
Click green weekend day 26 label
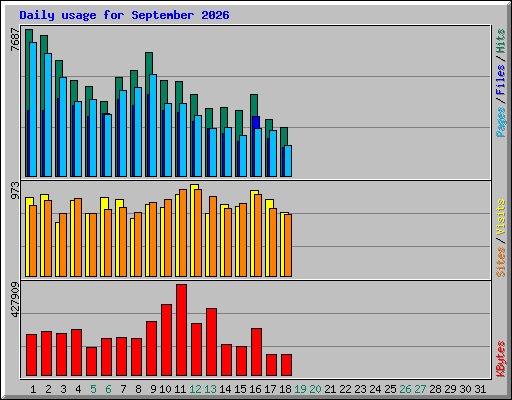(405, 389)
